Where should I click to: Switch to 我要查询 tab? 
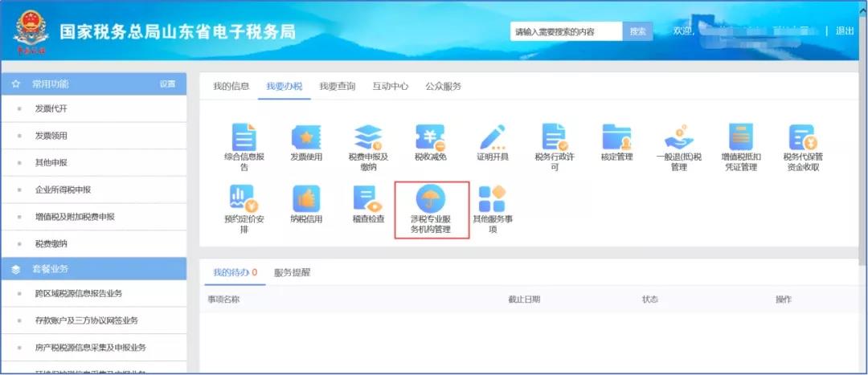[x=337, y=86]
